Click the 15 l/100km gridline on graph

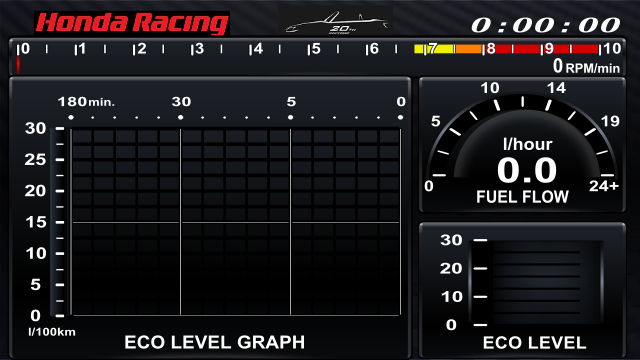(x=236, y=222)
